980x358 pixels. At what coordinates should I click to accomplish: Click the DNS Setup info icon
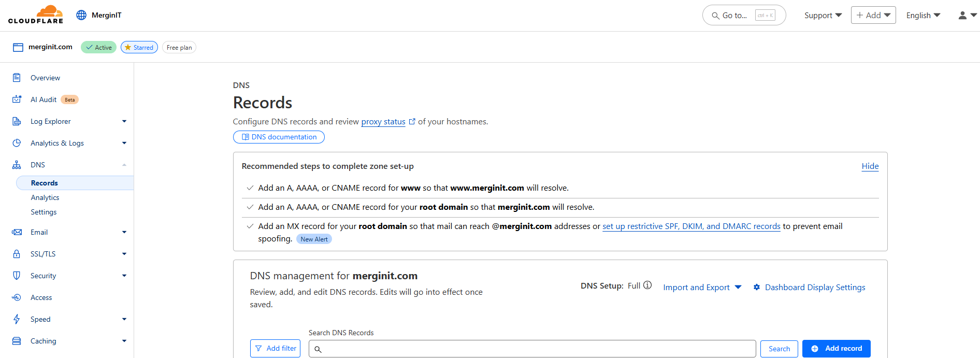(647, 285)
